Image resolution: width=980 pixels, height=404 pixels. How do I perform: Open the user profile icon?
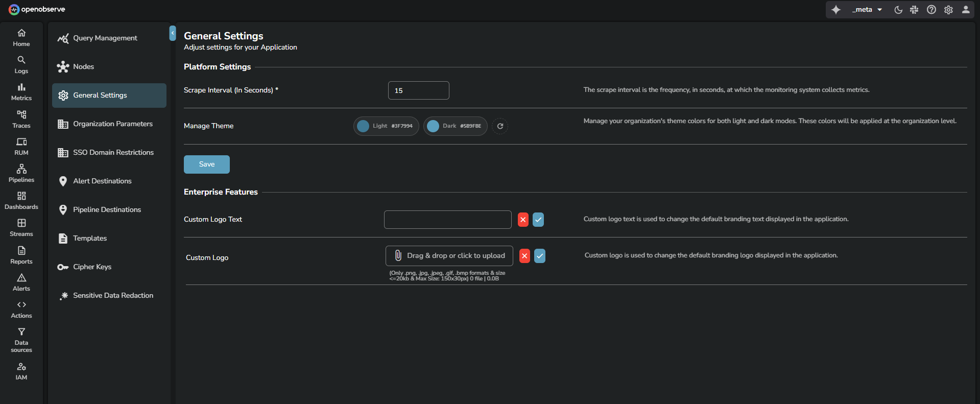pyautogui.click(x=966, y=10)
